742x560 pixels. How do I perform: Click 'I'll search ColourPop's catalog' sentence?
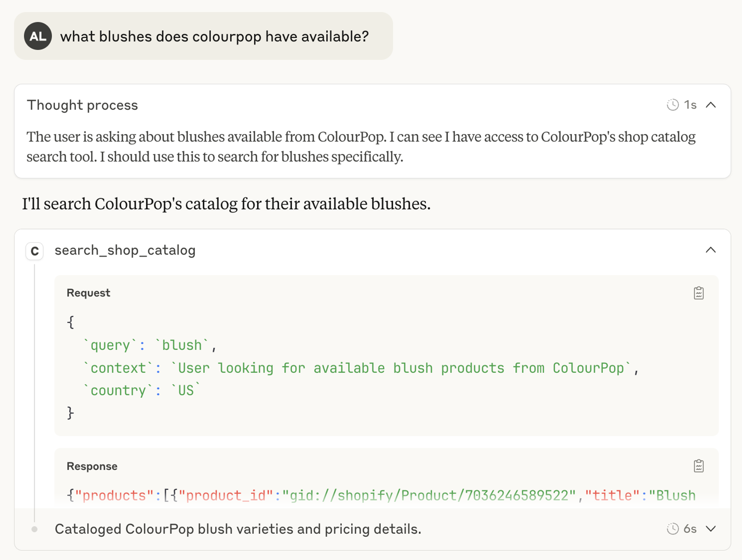(x=226, y=204)
